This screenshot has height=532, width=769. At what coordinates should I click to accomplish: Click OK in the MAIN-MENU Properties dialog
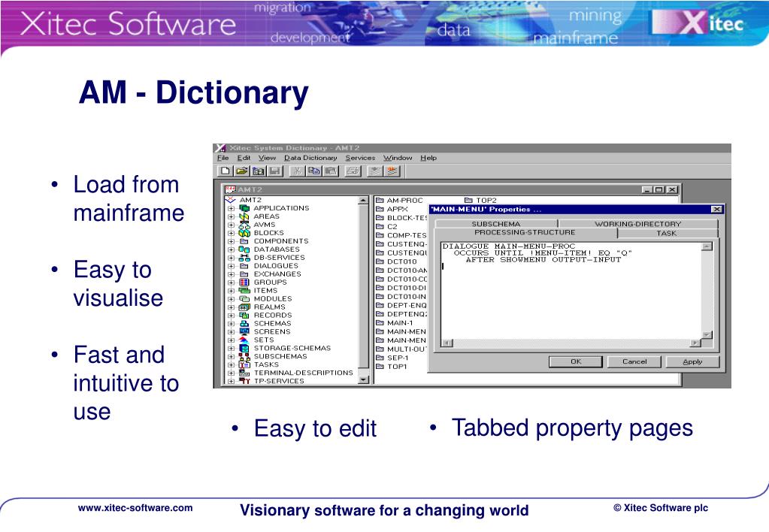pos(576,362)
